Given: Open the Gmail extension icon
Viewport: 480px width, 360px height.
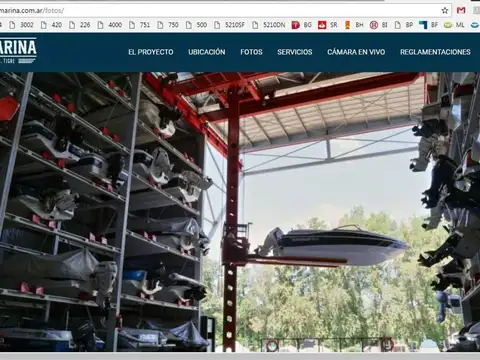Looking at the screenshot, I should (461, 10).
